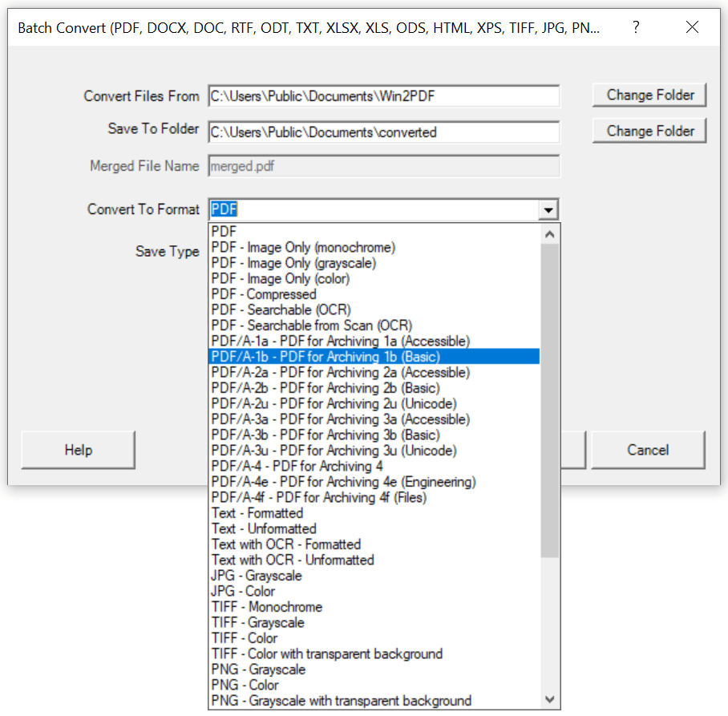This screenshot has height=716, width=728.
Task: Select plain PDF format option
Action: tap(374, 232)
